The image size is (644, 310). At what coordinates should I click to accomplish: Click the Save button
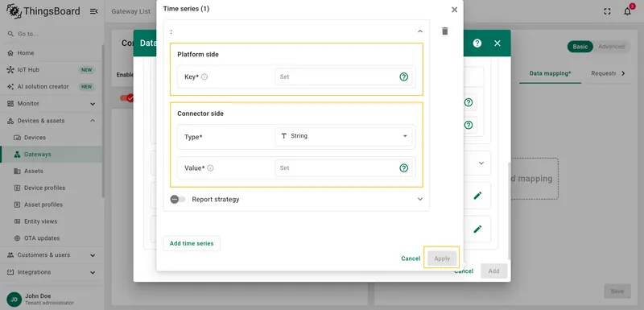coord(617,291)
